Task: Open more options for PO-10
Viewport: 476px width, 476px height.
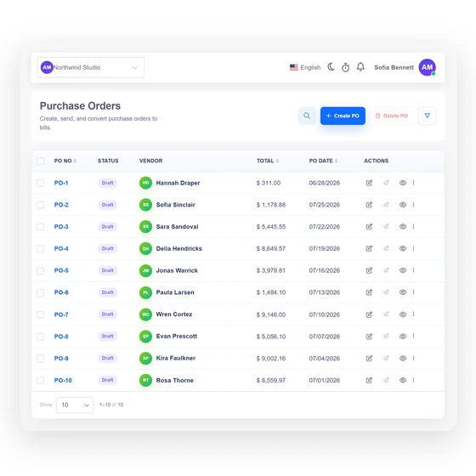Action: click(x=413, y=380)
